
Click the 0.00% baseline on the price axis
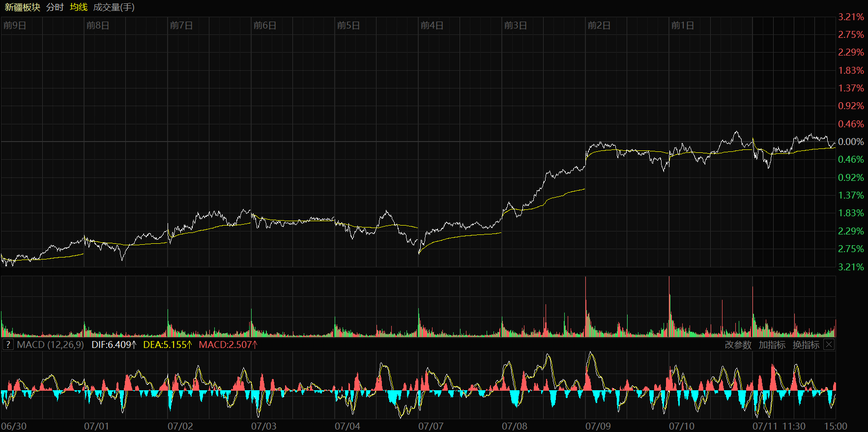(x=851, y=142)
